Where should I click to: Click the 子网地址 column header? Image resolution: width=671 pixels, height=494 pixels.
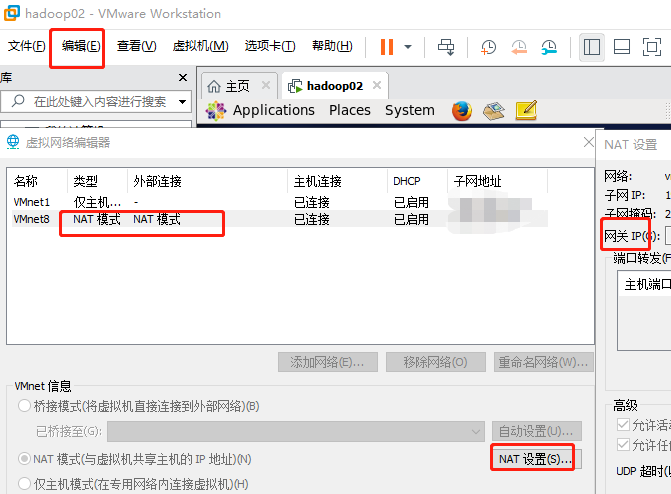click(x=498, y=182)
